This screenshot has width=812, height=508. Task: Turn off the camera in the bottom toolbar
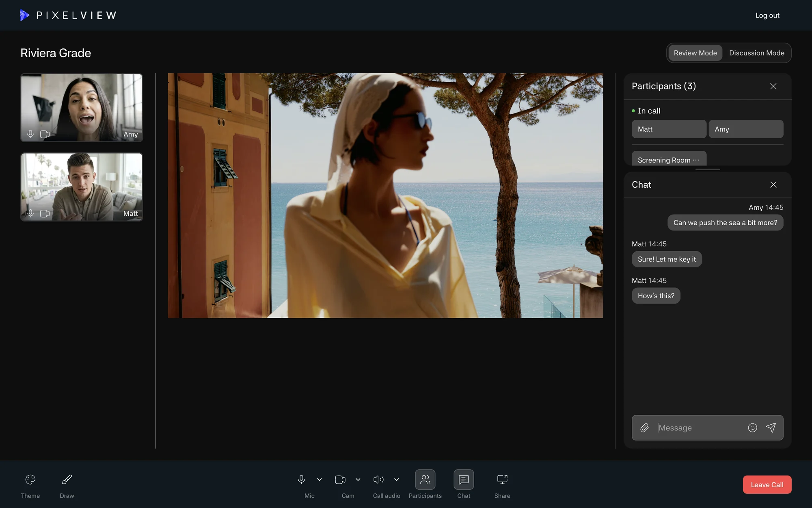[340, 480]
